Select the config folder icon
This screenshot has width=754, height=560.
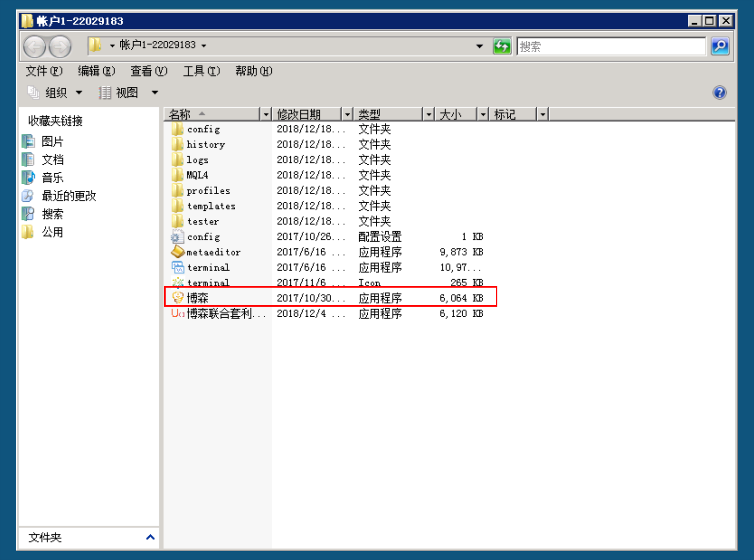coord(177,129)
